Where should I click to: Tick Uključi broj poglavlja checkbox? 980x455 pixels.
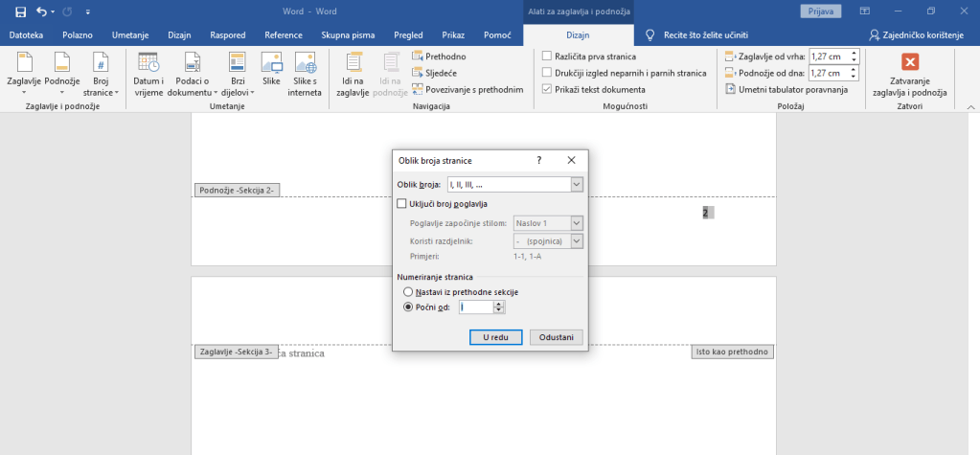coord(402,204)
